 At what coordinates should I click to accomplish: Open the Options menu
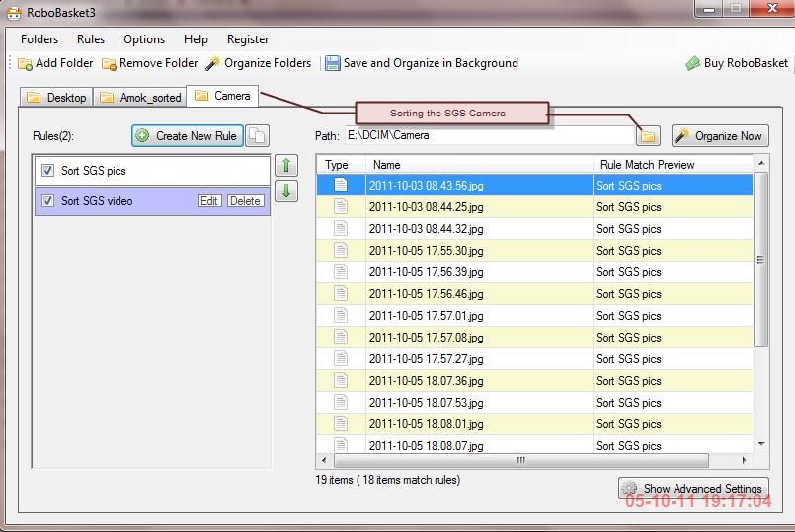[144, 39]
